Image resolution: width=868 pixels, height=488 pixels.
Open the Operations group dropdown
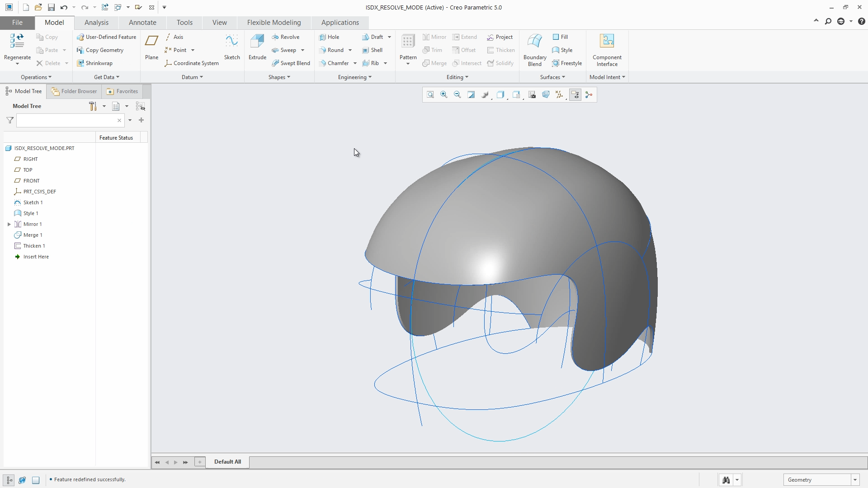(x=36, y=77)
